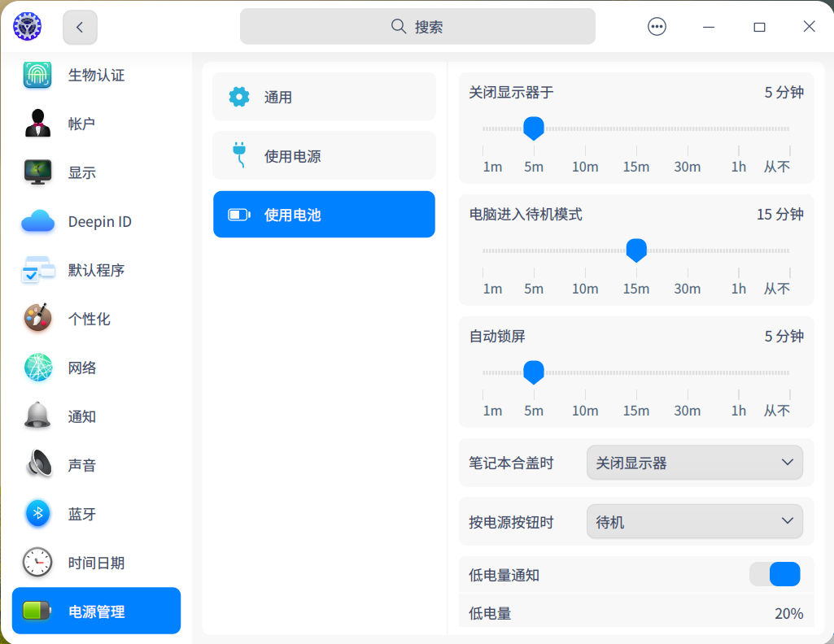
Task: Click the 搜索 search field
Action: pos(417,26)
